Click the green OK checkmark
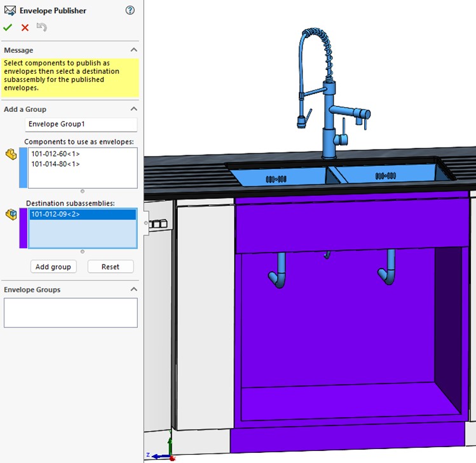Image resolution: width=476 pixels, height=463 pixels. [8, 27]
